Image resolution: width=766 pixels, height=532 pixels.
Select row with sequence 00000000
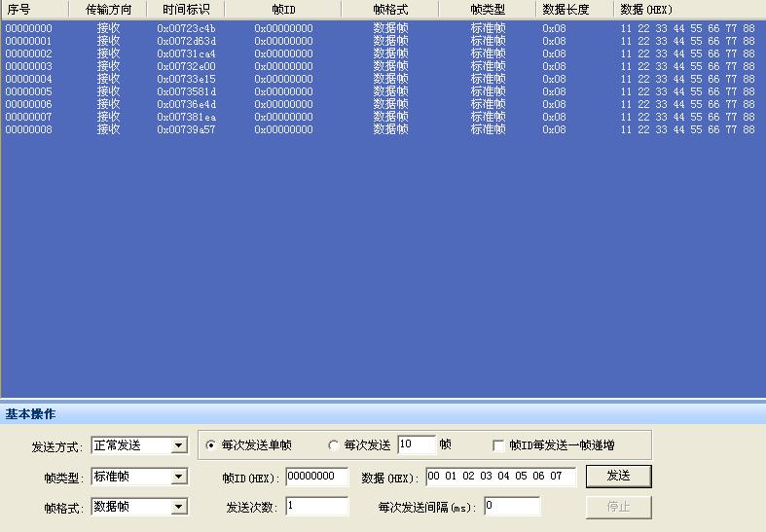click(x=383, y=28)
